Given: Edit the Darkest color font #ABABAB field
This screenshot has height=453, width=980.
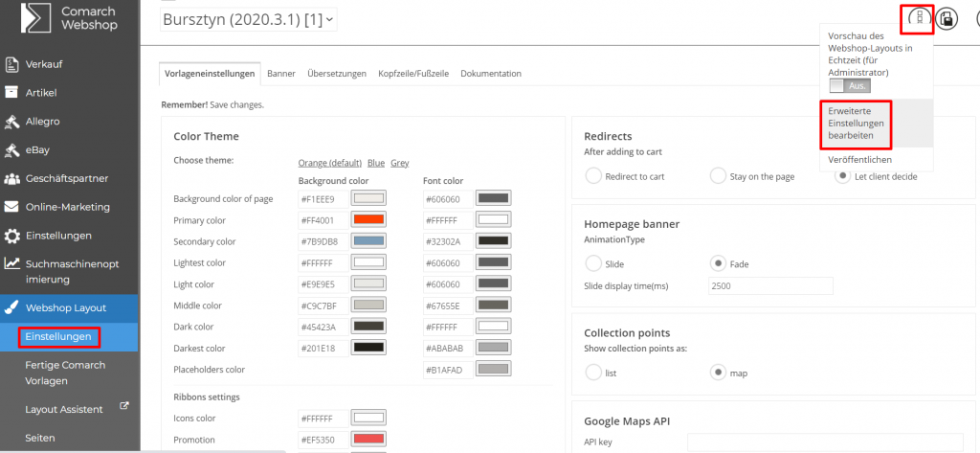Looking at the screenshot, I should pos(448,348).
